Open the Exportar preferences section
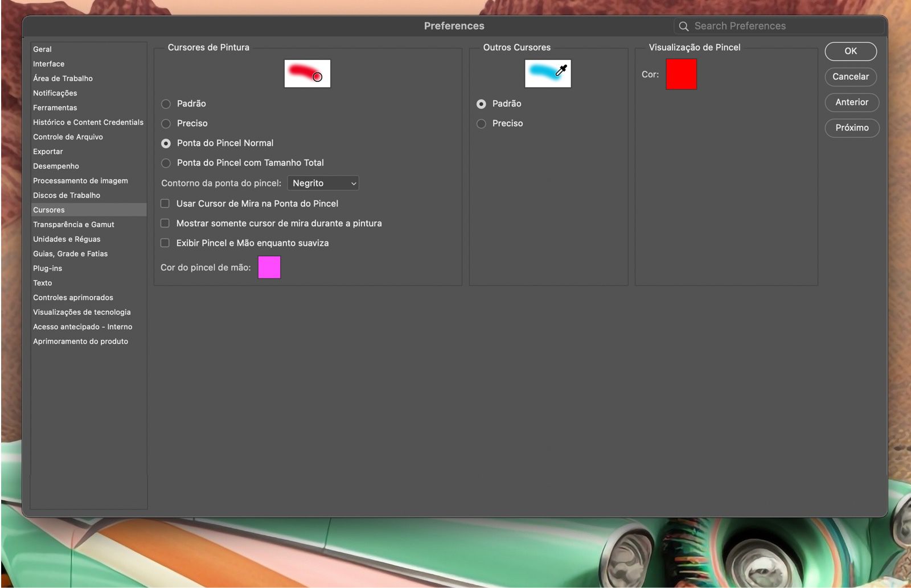 [x=48, y=151]
